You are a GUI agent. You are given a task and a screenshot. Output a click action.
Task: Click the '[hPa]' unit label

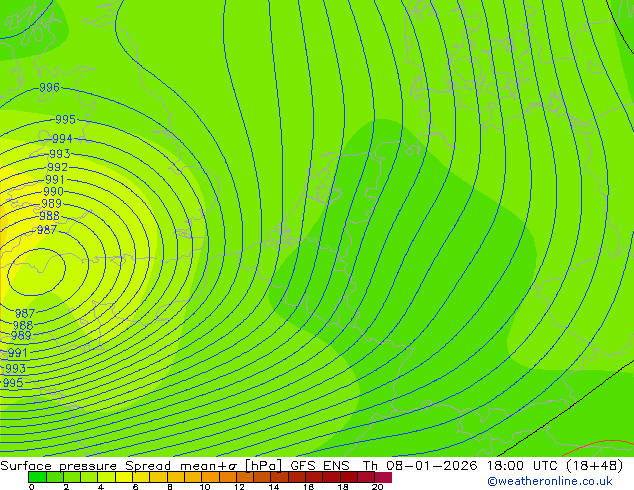pos(263,466)
